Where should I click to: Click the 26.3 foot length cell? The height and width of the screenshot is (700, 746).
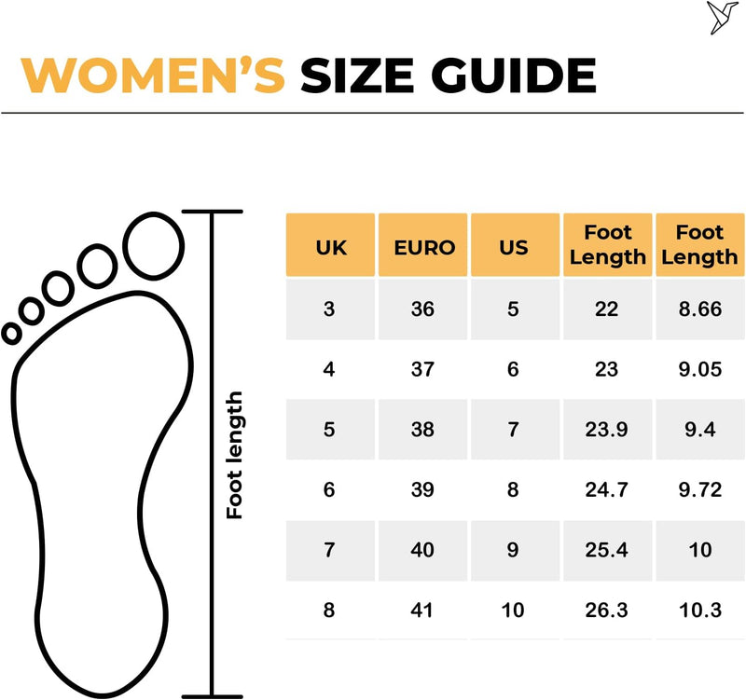point(606,611)
